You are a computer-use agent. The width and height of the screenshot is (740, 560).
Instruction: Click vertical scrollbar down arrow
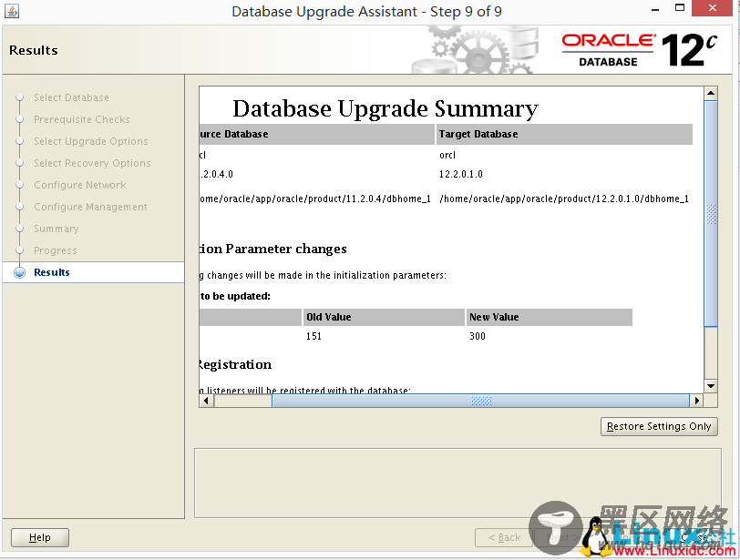click(711, 386)
